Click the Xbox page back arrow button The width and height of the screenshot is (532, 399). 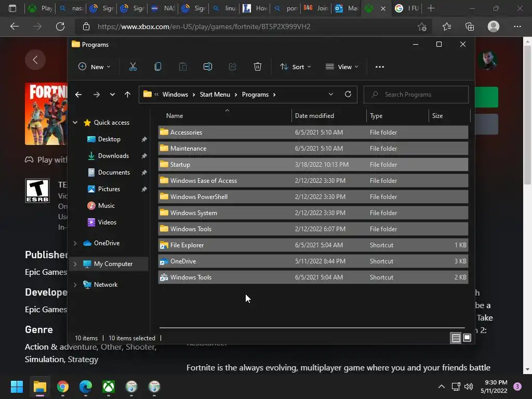coord(35,60)
